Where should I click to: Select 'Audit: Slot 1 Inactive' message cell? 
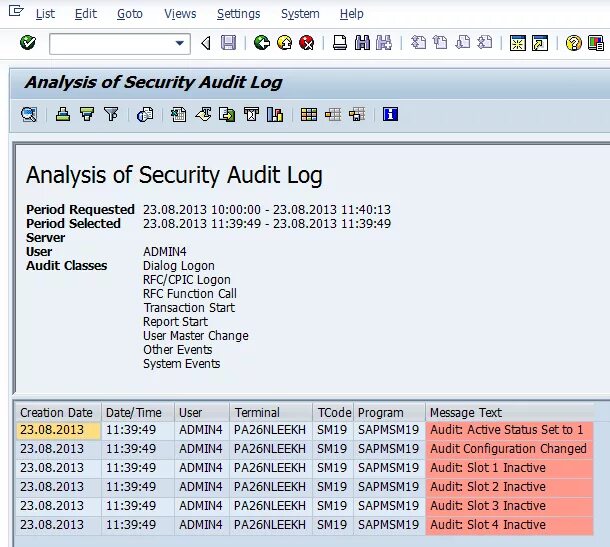click(x=509, y=468)
